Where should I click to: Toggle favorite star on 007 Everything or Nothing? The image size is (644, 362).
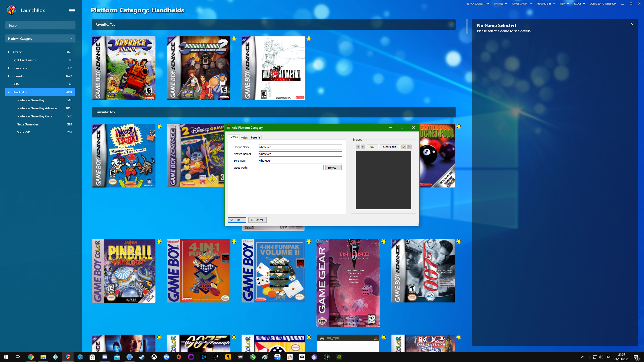[x=459, y=242]
